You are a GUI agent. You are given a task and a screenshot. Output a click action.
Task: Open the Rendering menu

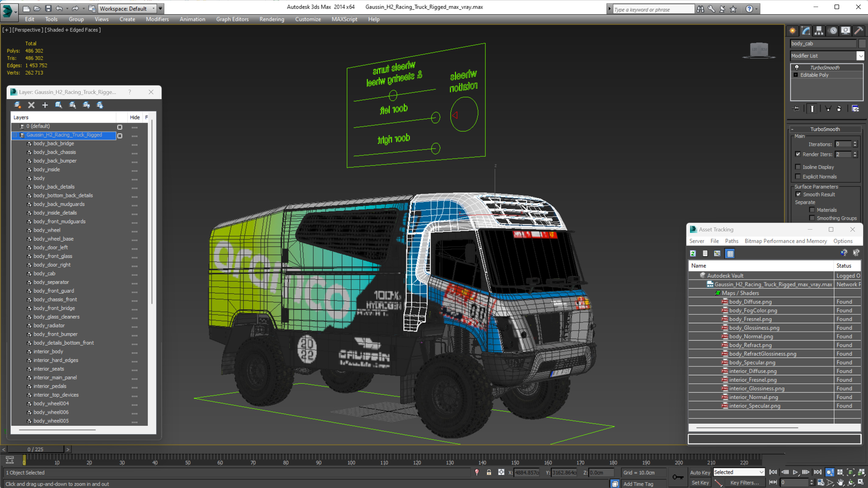click(272, 19)
